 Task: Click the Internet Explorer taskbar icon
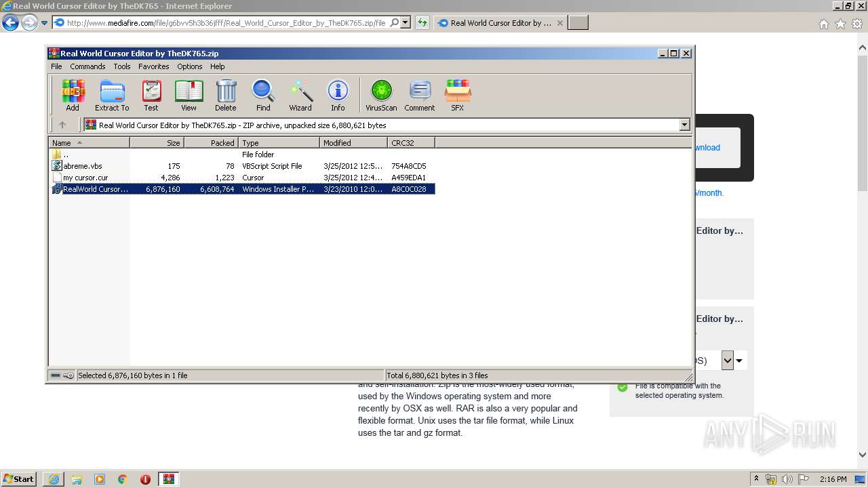[54, 479]
